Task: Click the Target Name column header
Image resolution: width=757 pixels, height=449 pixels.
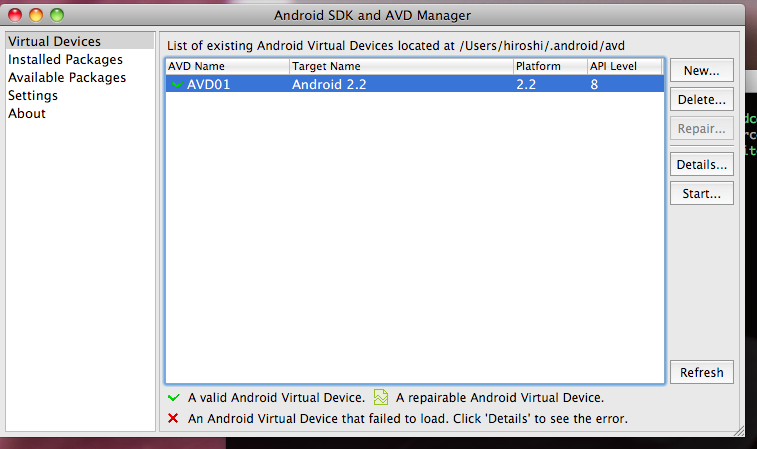Action: point(400,66)
